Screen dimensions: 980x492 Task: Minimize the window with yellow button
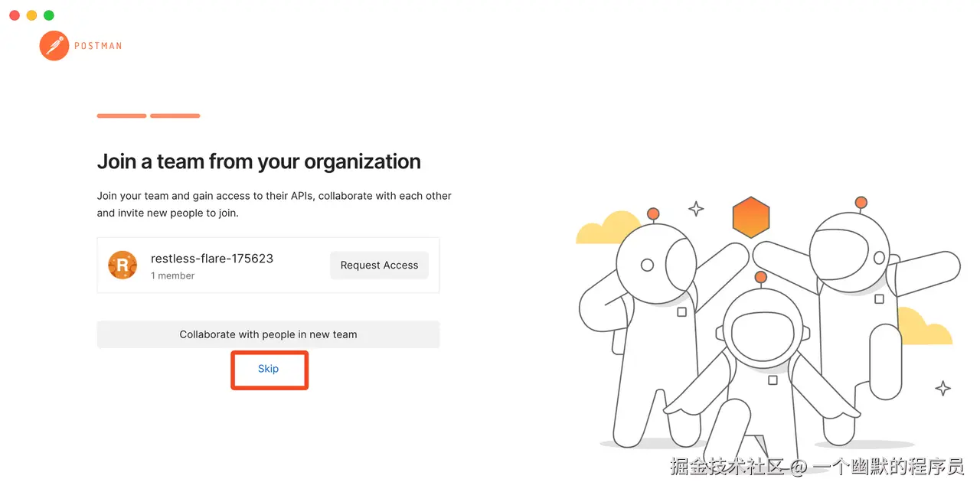pyautogui.click(x=31, y=15)
